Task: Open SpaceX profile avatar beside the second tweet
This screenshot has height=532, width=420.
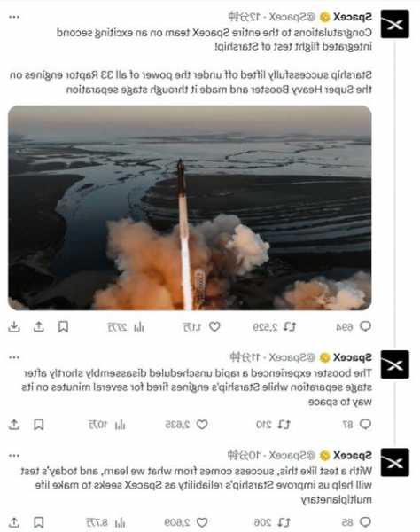Action: (x=394, y=364)
